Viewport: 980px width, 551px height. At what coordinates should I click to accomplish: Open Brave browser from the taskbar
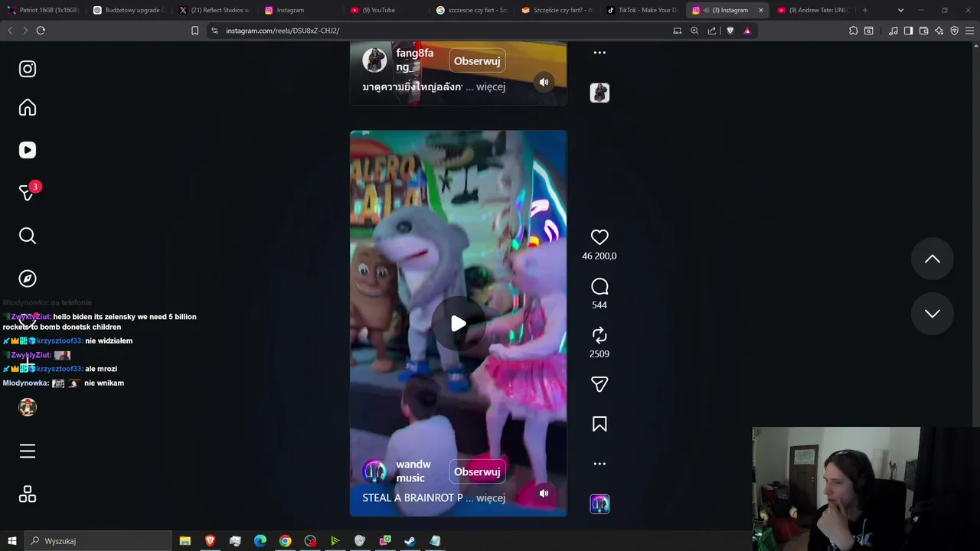tap(210, 541)
